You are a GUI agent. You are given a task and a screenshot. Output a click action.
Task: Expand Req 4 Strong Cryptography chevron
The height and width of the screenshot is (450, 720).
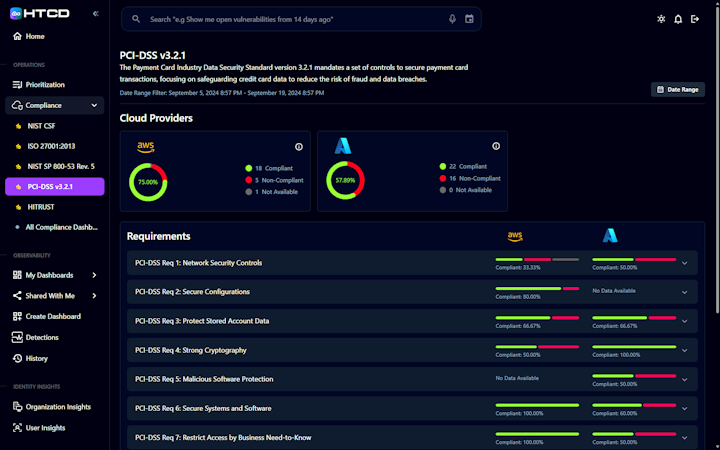[684, 350]
